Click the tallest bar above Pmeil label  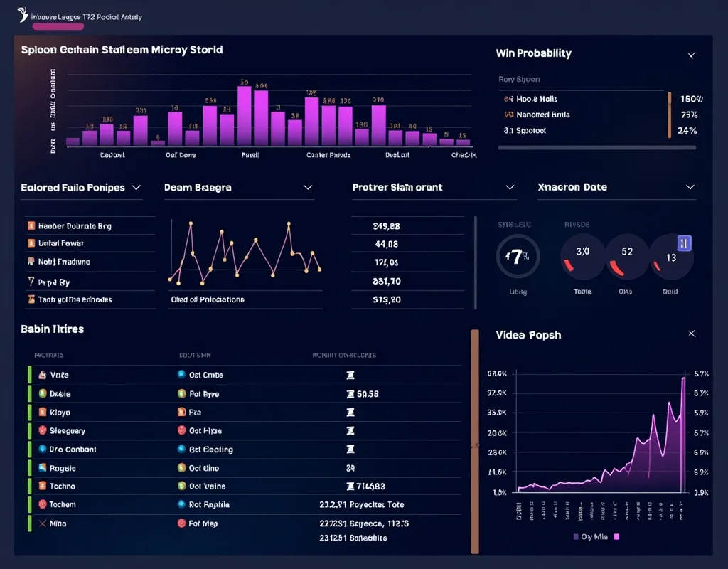coord(245,116)
